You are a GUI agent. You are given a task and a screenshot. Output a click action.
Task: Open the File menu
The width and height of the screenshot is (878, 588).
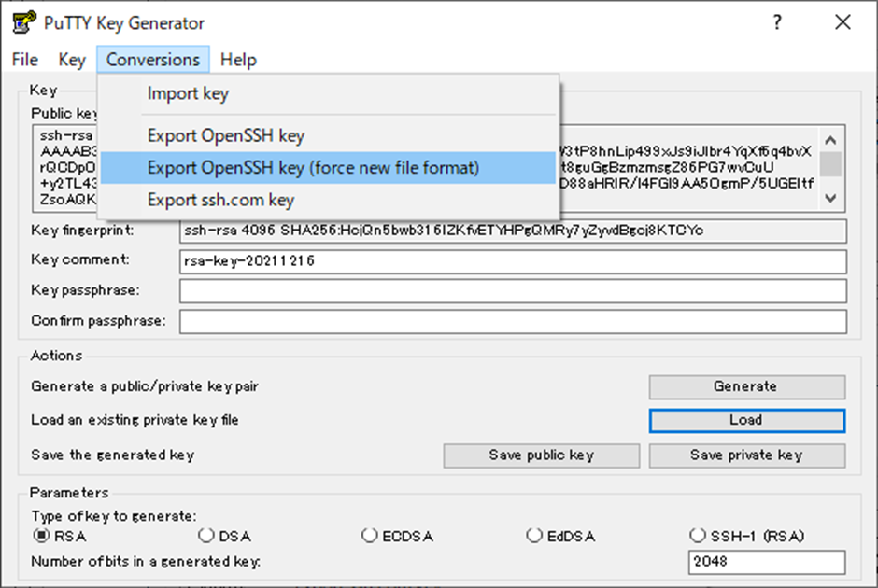(x=25, y=60)
